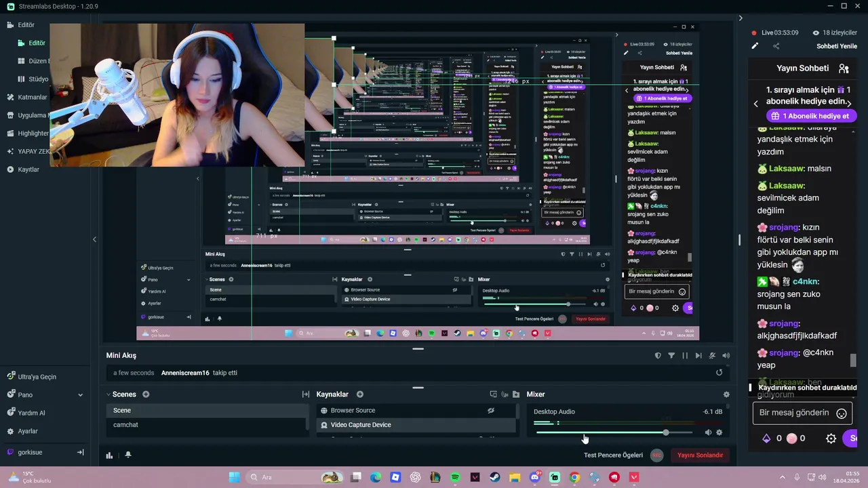Select the Video Capture Device source
The image size is (868, 488).
(x=416, y=425)
